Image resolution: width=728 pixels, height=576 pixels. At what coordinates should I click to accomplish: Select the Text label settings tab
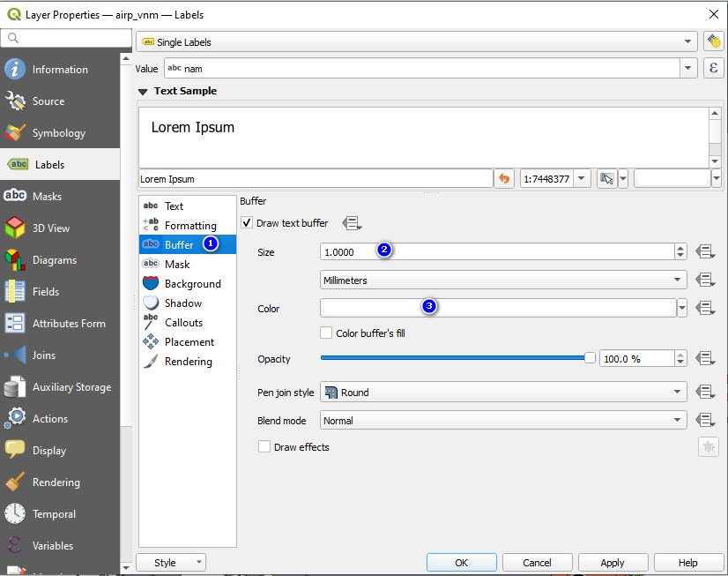click(188, 206)
